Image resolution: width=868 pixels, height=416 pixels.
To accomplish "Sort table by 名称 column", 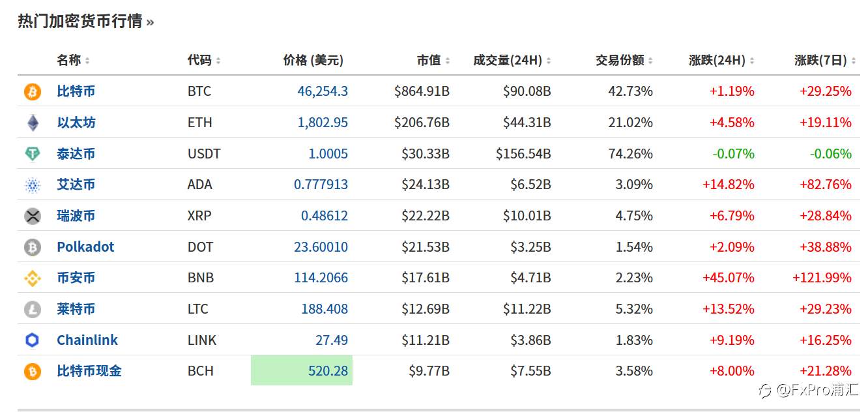I will (x=73, y=60).
